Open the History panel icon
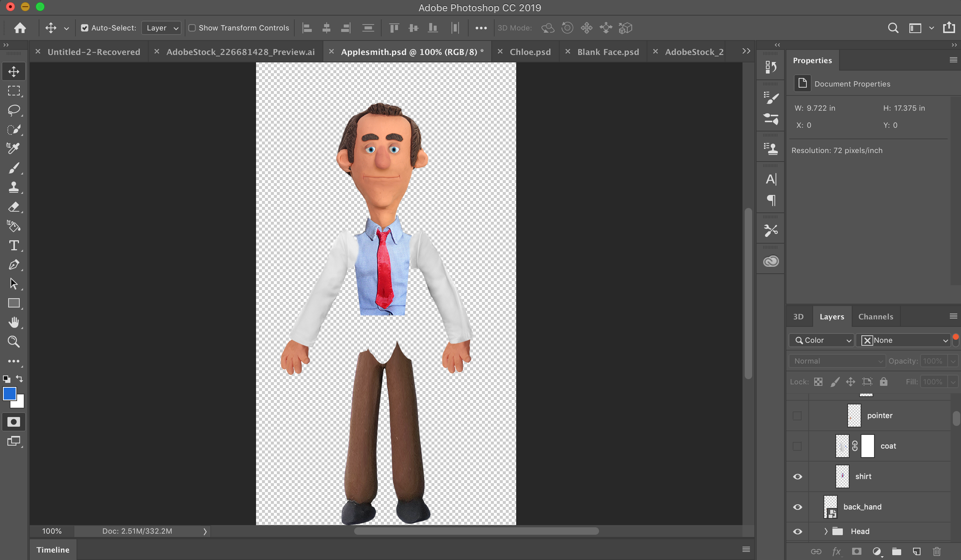Viewport: 961px width, 560px height. 771,67
